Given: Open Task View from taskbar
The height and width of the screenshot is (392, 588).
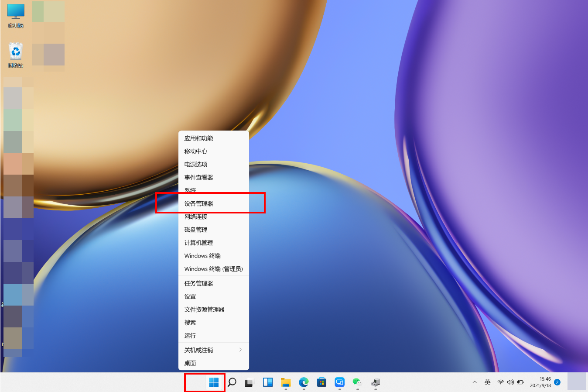Looking at the screenshot, I should [x=250, y=383].
